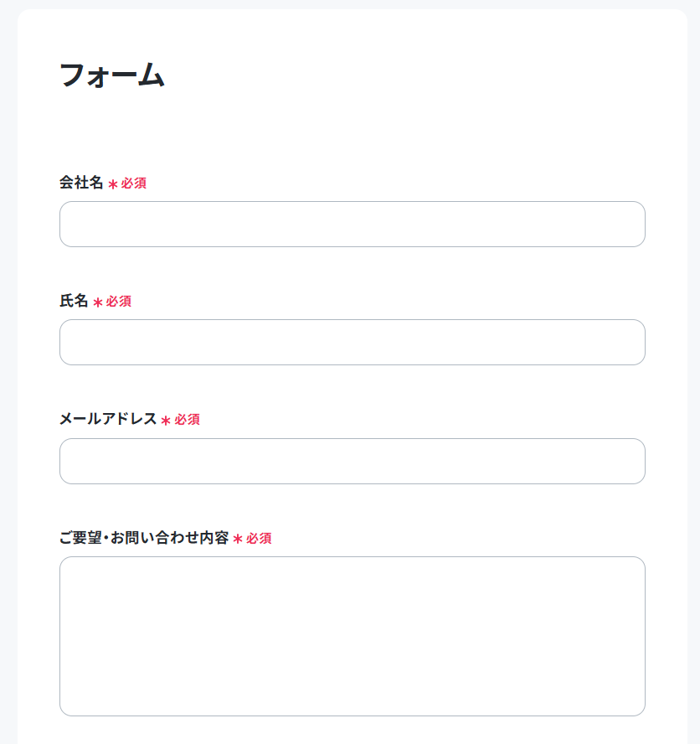This screenshot has width=700, height=744.
Task: Click the asterisk beside ご要望・お問い合わせ内容
Action: [x=238, y=539]
